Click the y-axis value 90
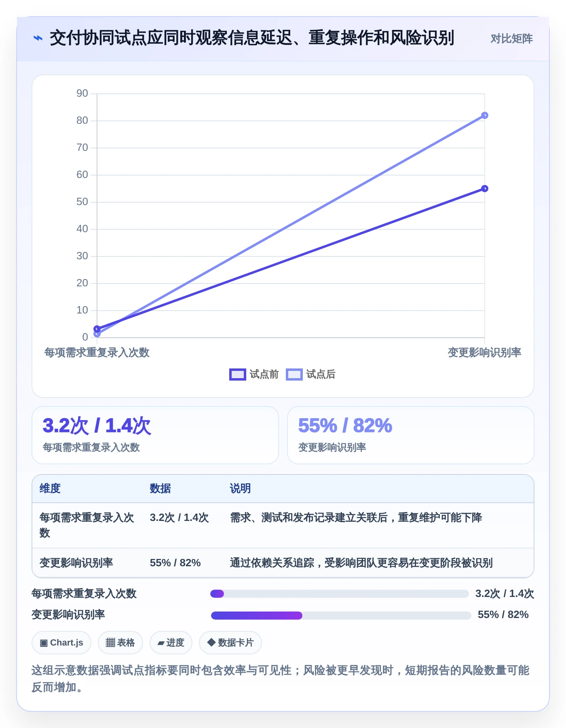This screenshot has width=566, height=728. click(82, 93)
